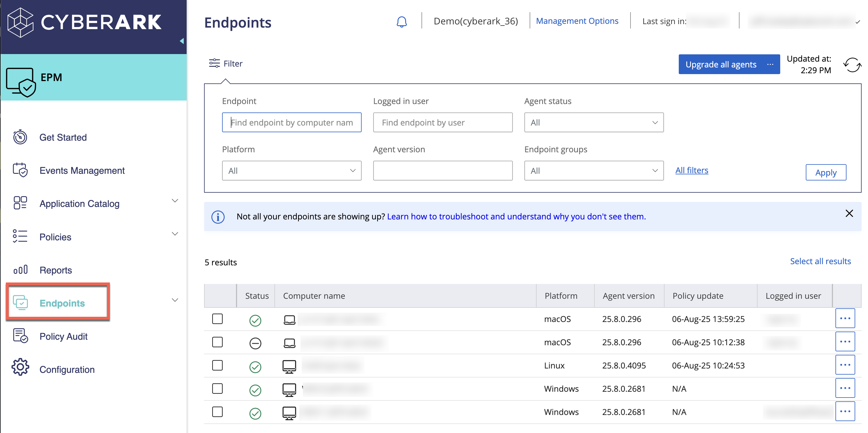868x433 pixels.
Task: Collapse the sidebar with the arrow
Action: 182,41
